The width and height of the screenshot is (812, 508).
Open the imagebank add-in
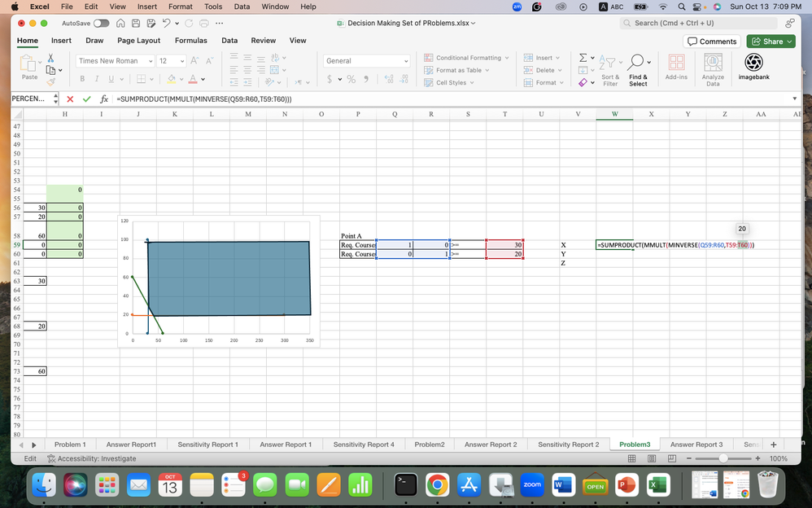(753, 62)
